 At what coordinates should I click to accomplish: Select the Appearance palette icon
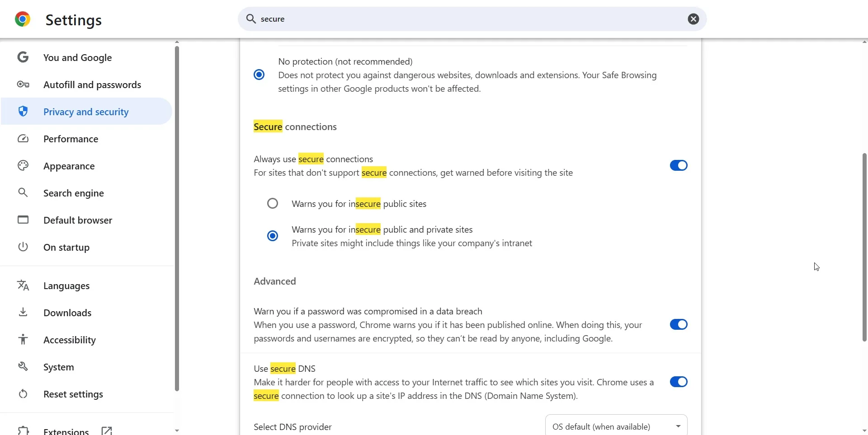(x=23, y=165)
